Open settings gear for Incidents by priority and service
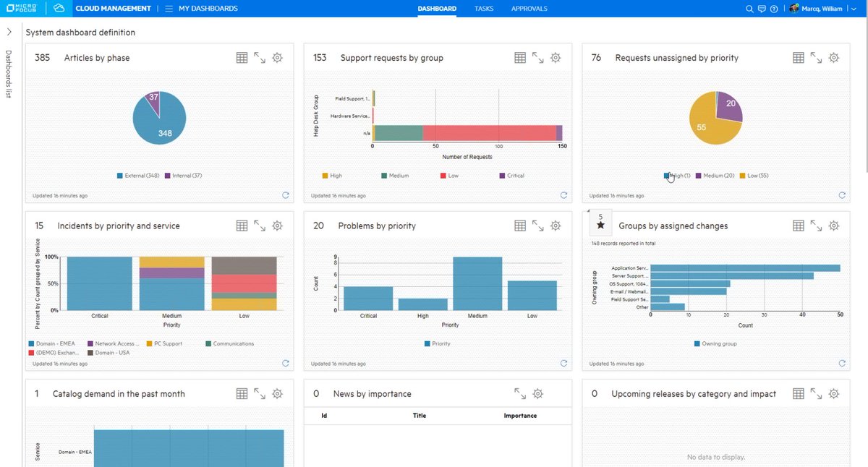Image resolution: width=868 pixels, height=467 pixels. 277,226
